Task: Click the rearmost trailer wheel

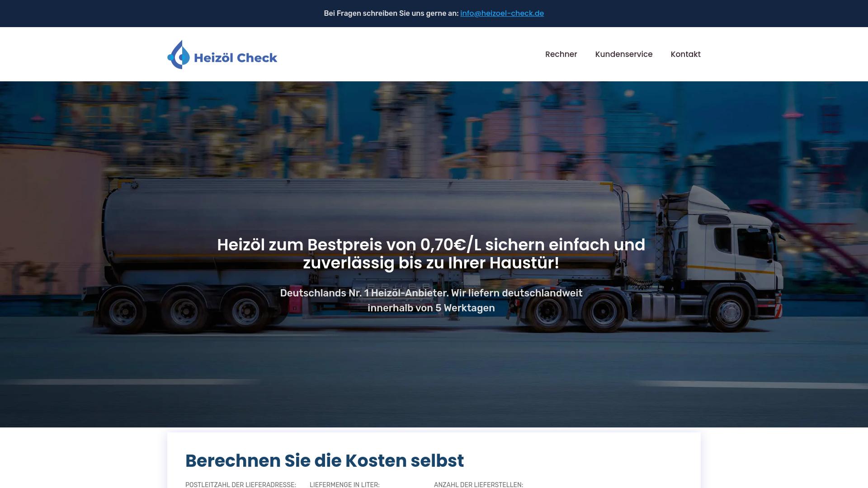Action: [x=122, y=312]
